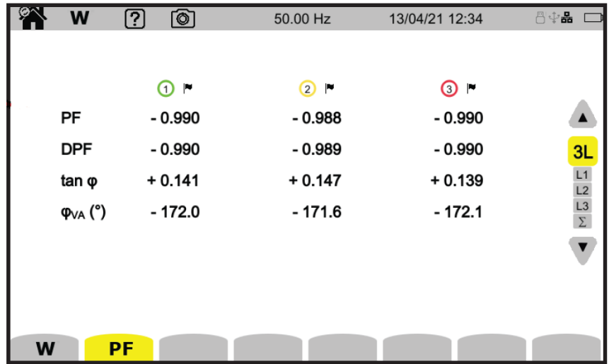Click the flag icon beside phase 3

coord(472,88)
